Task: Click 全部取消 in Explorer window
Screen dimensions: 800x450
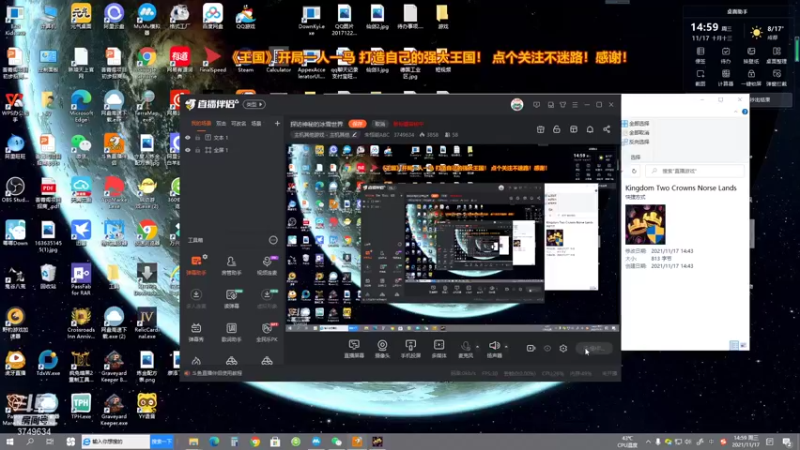Action: (x=636, y=133)
